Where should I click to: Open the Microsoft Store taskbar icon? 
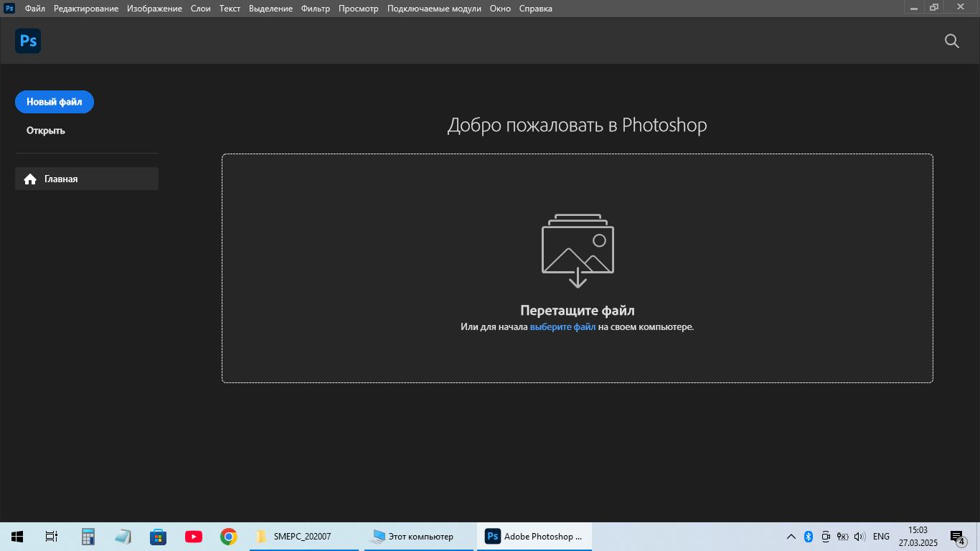pyautogui.click(x=158, y=537)
